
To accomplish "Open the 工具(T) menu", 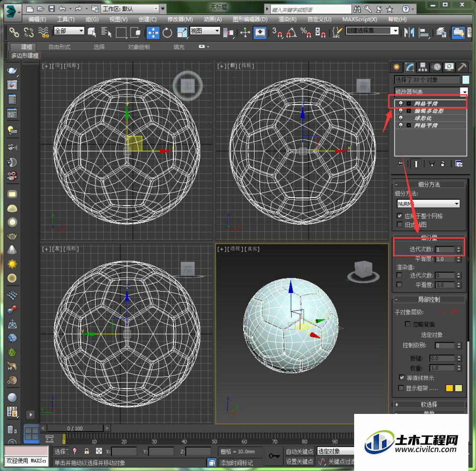I will pos(66,20).
